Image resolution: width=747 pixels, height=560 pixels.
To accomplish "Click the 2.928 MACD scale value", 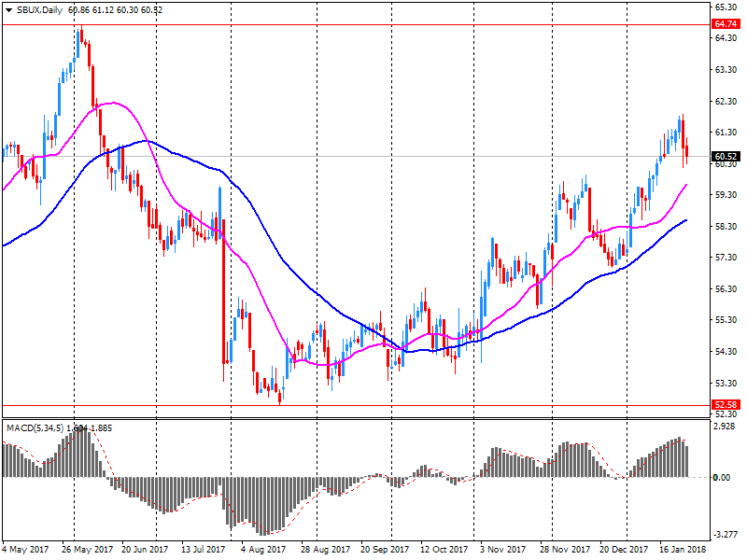I will [x=726, y=426].
